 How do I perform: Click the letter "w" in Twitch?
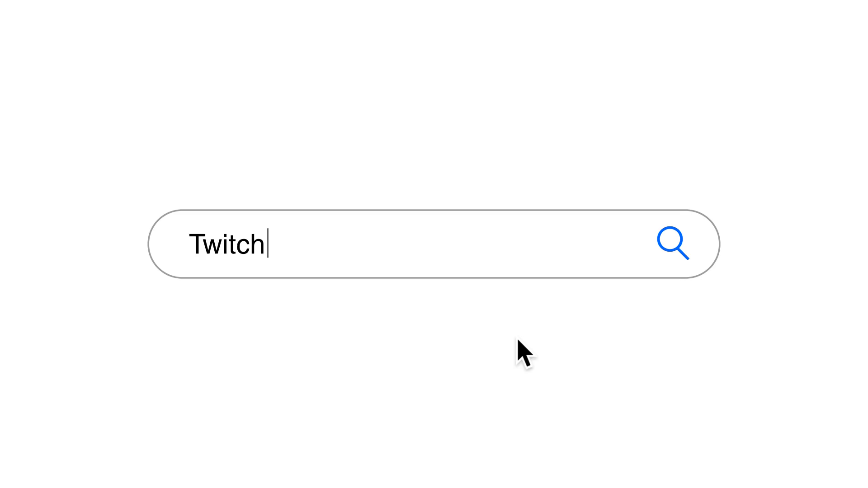[214, 245]
